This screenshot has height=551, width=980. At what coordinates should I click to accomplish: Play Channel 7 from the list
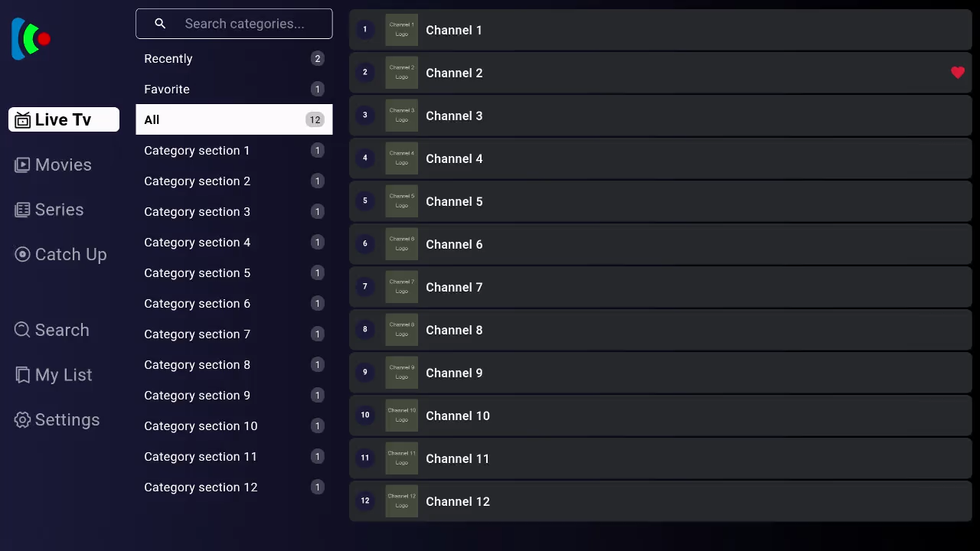(658, 287)
